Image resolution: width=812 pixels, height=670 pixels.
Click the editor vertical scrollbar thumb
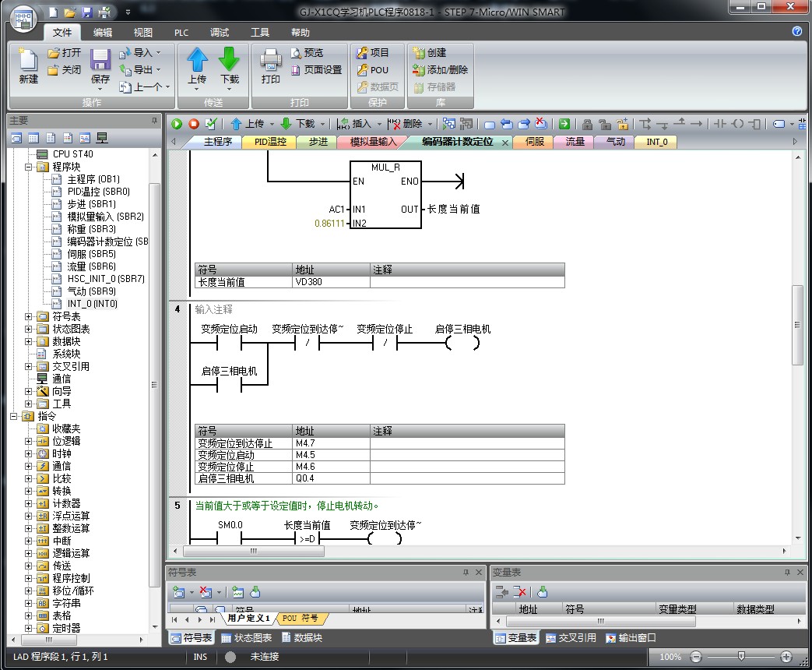pyautogui.click(x=797, y=325)
